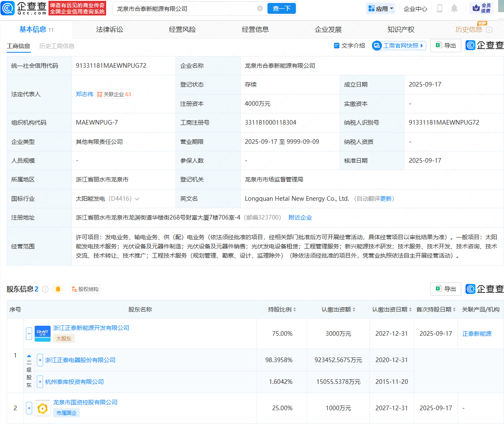Collapse 浙江正泰新能源开发有限公司 entry
The width and height of the screenshot is (504, 424).
[29, 334]
